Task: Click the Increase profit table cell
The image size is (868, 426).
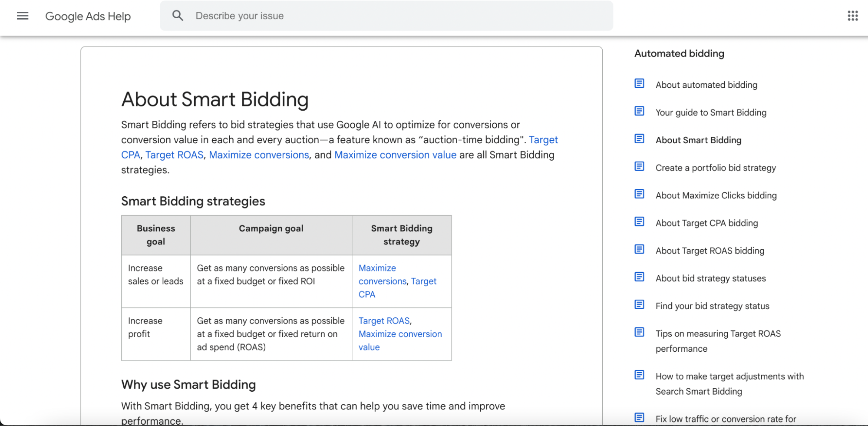Action: (156, 334)
